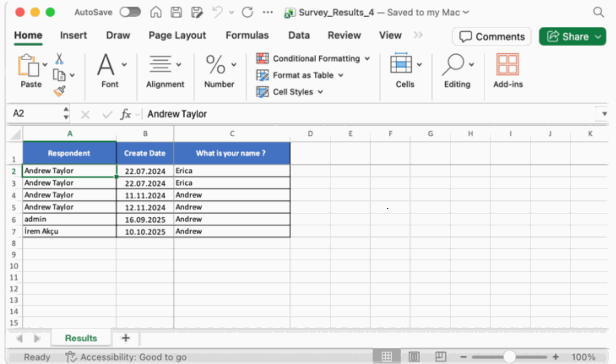Select Normal view in status bar
Viewport: 616px width, 364px height.
[387, 357]
